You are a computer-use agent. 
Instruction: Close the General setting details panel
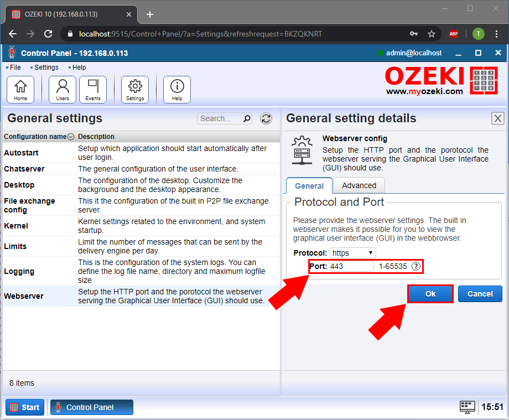point(497,118)
